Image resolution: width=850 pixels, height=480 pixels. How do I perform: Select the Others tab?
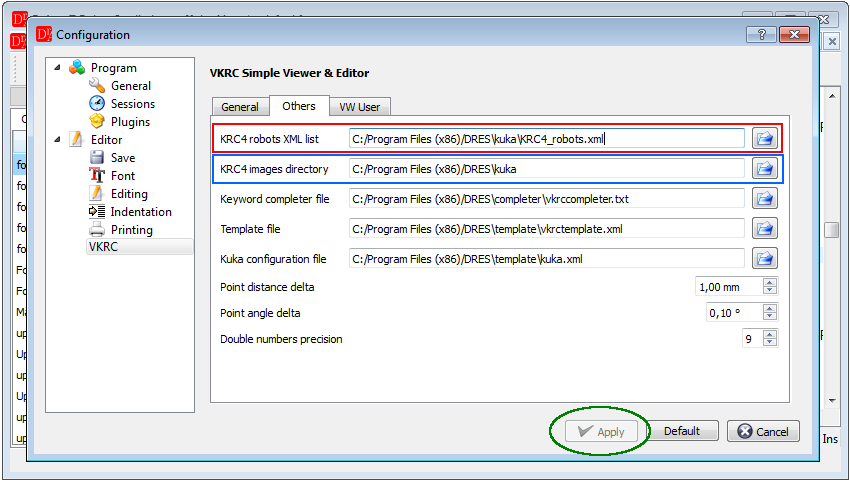pos(299,106)
